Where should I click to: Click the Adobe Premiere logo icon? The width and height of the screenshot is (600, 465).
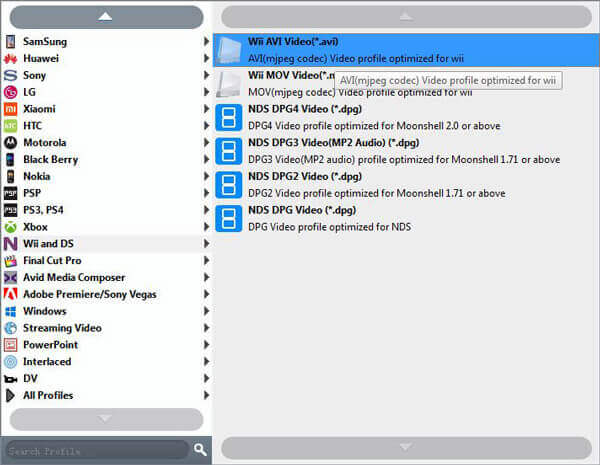[x=10, y=294]
